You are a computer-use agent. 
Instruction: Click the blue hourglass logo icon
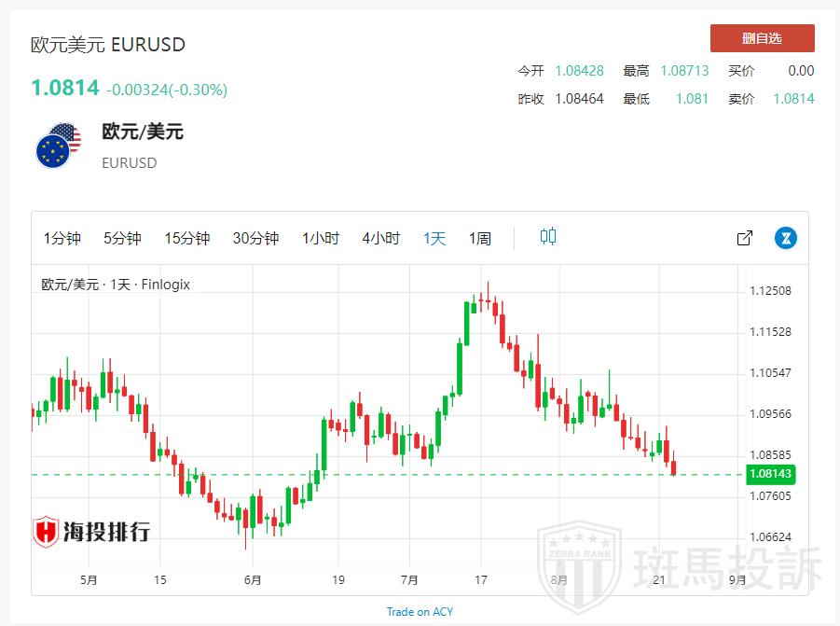tap(786, 238)
